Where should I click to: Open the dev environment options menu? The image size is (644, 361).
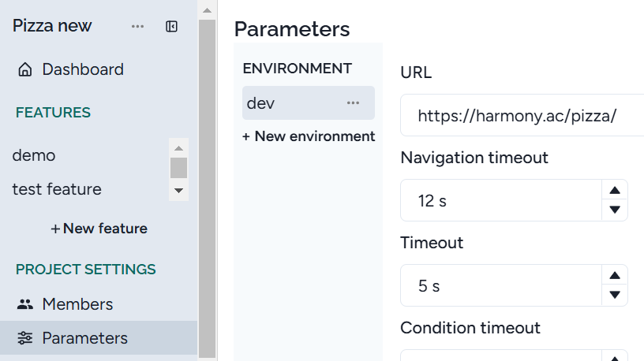click(353, 103)
